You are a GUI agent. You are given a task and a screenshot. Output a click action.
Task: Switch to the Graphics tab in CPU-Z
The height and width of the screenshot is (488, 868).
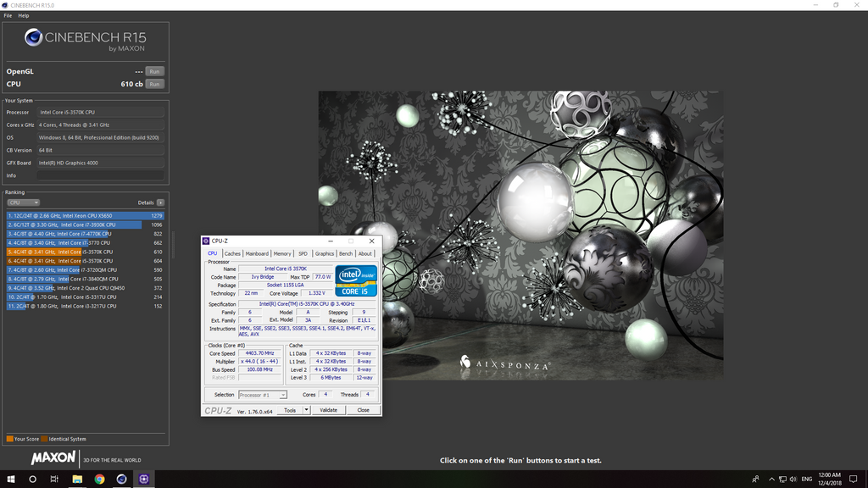tap(325, 253)
